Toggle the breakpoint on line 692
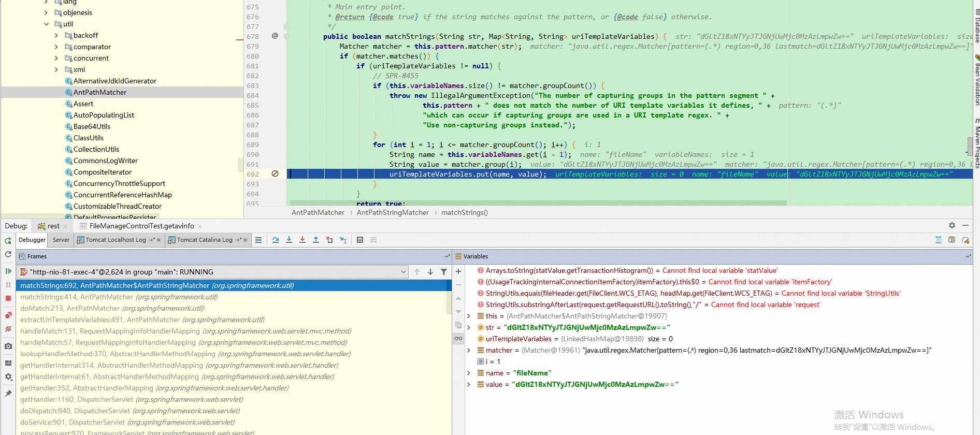This screenshot has height=435, width=980. 275,174
